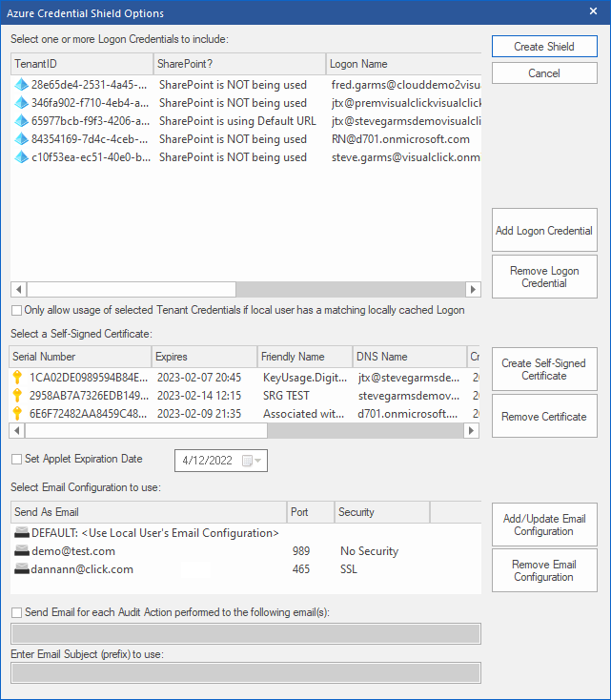Click the Create Shield button
Image resolution: width=611 pixels, height=700 pixels.
pos(544,47)
